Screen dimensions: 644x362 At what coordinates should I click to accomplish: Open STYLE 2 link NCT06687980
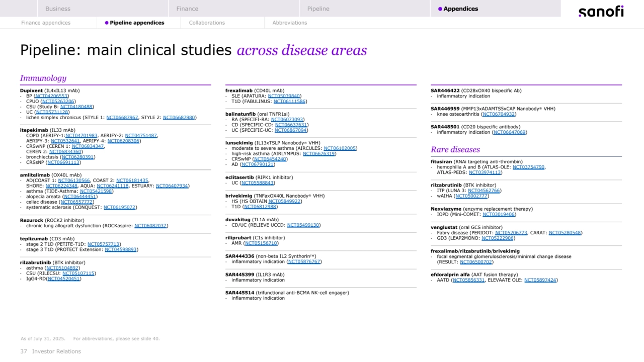tap(179, 118)
